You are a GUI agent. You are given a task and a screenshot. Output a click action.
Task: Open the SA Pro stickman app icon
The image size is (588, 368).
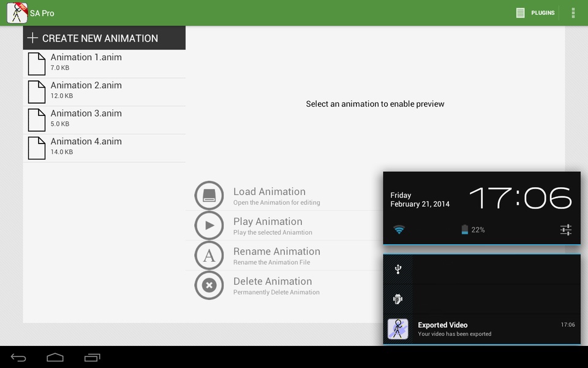click(17, 13)
